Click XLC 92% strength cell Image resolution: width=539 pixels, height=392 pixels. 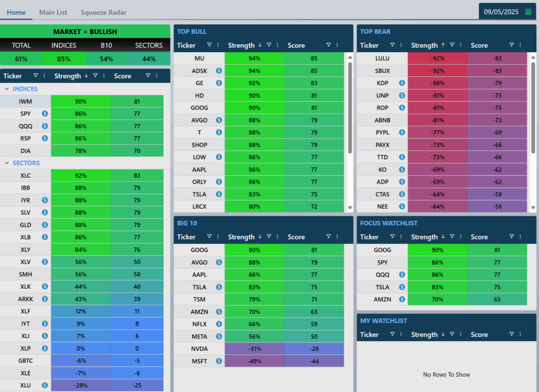point(81,176)
